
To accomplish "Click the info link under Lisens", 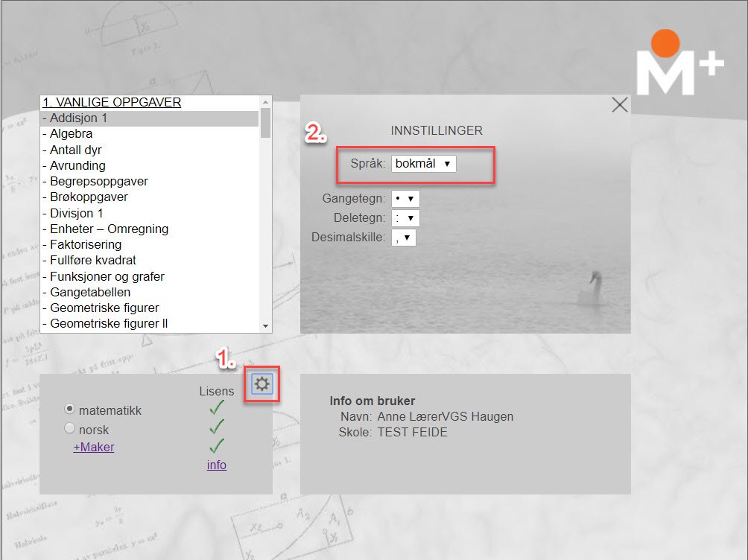I will [216, 465].
